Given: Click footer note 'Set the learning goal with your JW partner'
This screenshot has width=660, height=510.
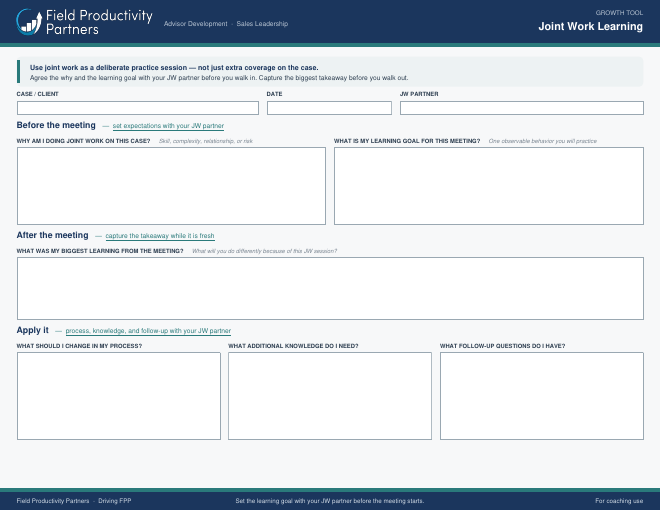Looking at the screenshot, I should coord(330,501).
